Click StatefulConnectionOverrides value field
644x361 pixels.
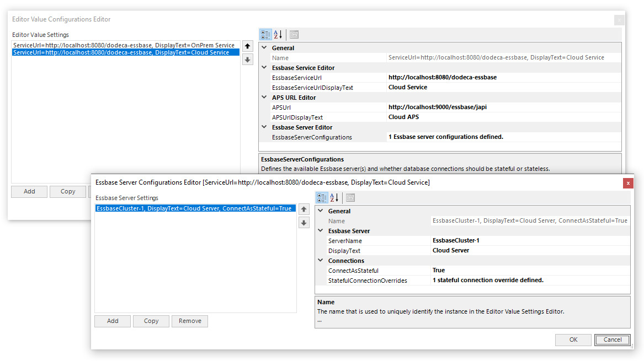click(530, 280)
